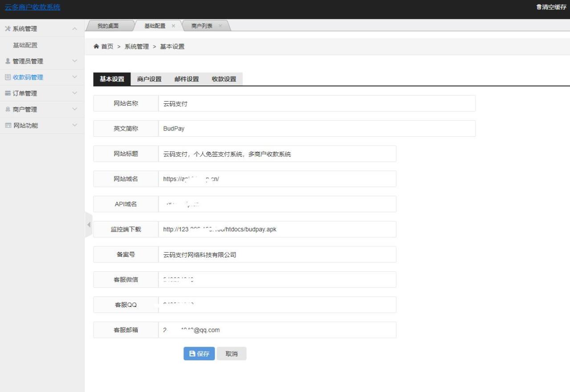Click the 系统管理 wrench icon
Screen dimensions: 570x392
click(7, 29)
